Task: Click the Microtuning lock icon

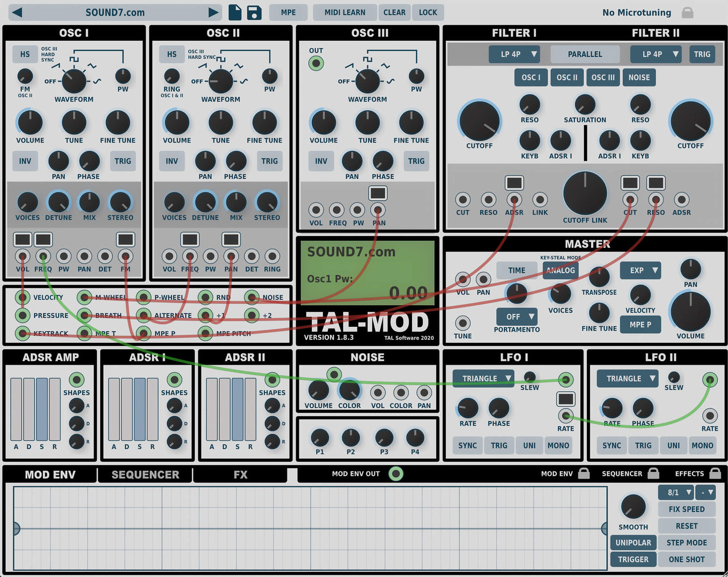Action: [687, 12]
